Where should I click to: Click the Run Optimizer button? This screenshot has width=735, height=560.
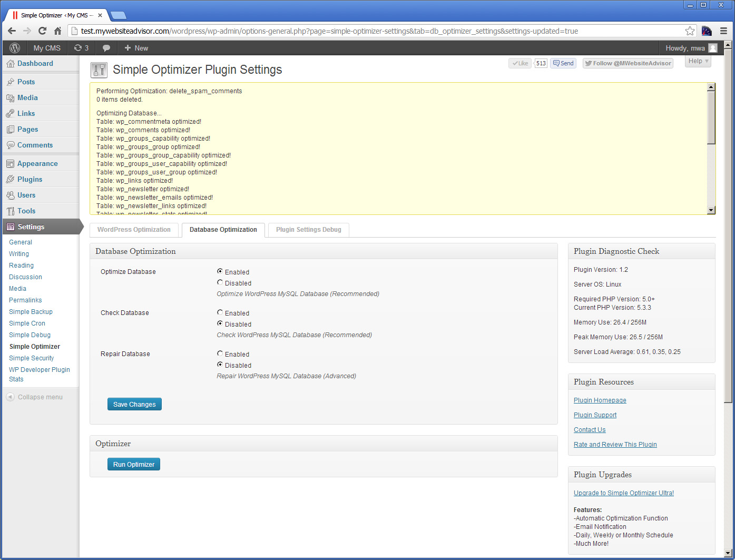click(134, 465)
